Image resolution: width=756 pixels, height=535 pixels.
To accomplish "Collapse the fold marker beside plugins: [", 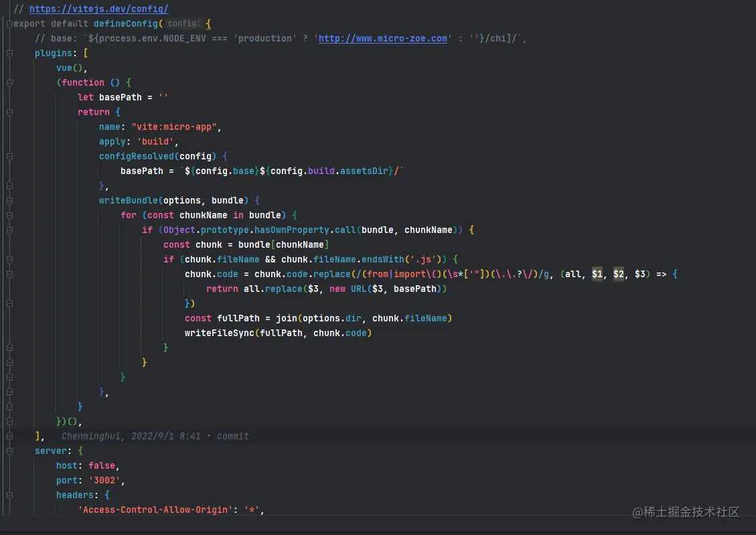I will [9, 54].
